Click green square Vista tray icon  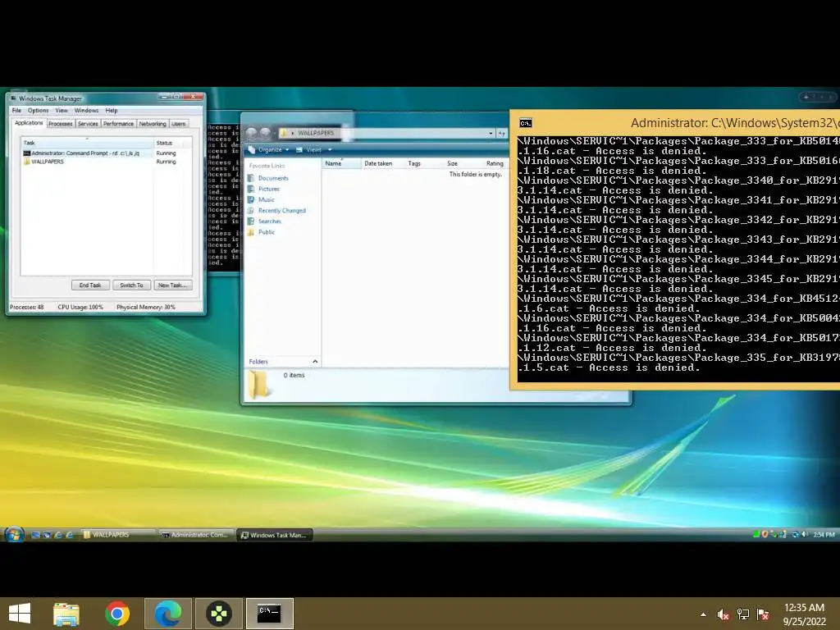(756, 534)
